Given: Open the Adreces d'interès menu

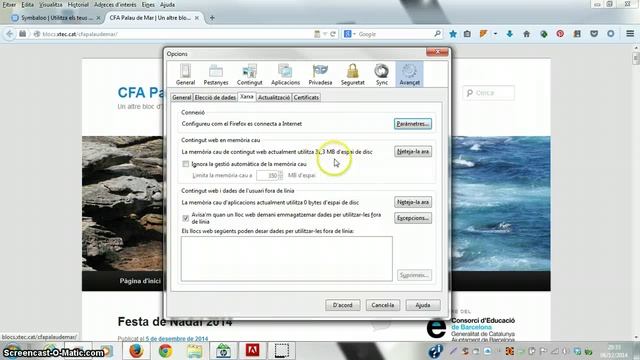Looking at the screenshot, I should click(x=115, y=5).
